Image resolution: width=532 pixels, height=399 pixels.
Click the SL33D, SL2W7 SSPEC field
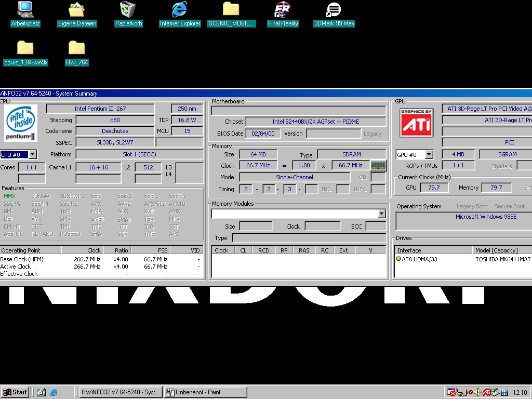pos(115,142)
